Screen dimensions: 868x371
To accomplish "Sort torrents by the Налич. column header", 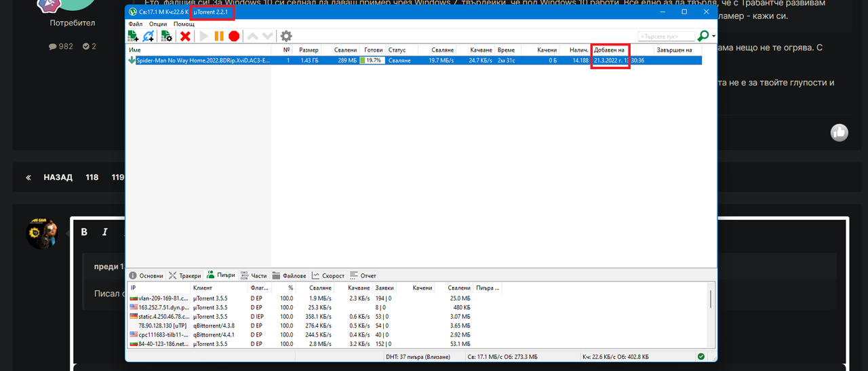I will coord(575,50).
